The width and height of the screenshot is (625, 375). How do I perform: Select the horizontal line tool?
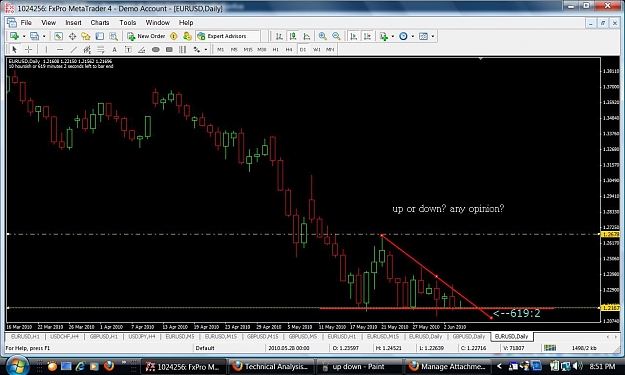60,49
